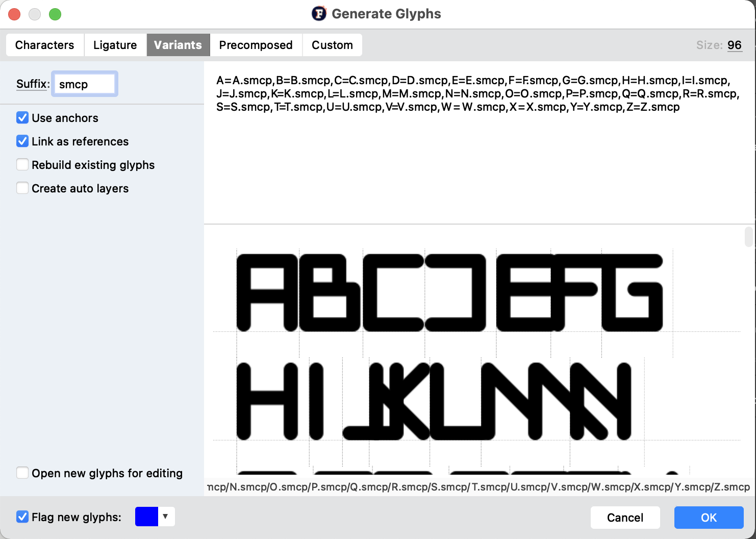Switch to the Characters tab
Viewport: 756px width, 539px height.
click(45, 45)
